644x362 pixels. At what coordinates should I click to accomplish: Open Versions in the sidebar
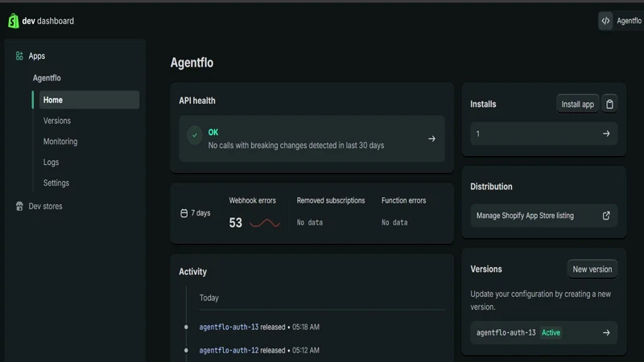tap(57, 121)
